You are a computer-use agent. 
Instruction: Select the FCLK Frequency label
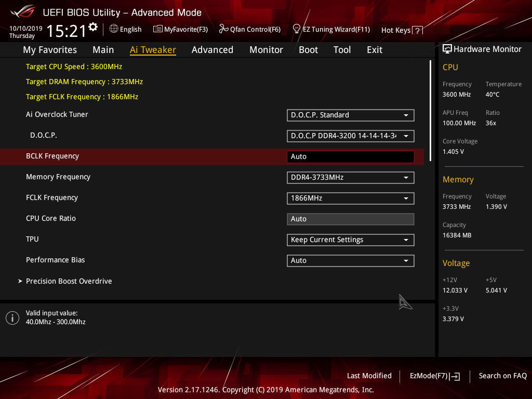pos(52,197)
